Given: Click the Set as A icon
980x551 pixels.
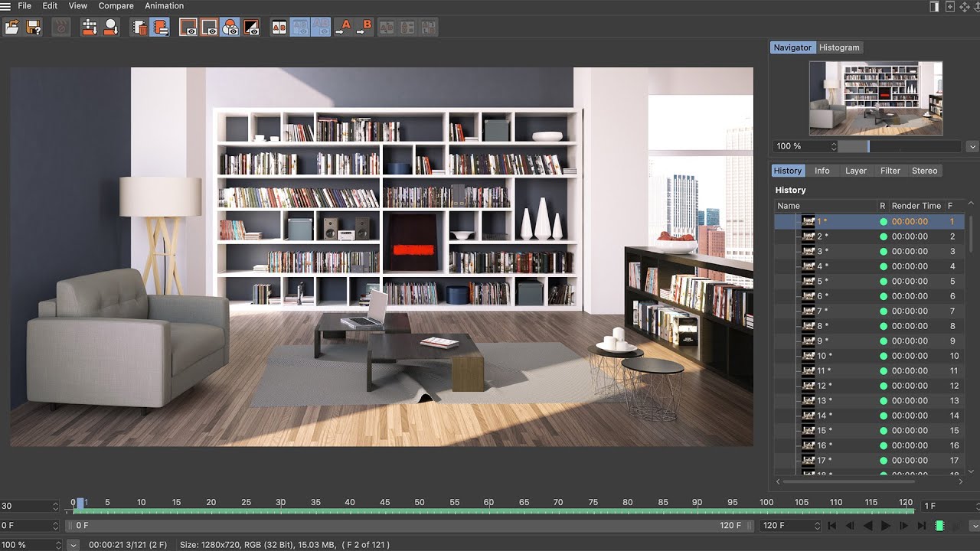Looking at the screenshot, I should point(343,27).
